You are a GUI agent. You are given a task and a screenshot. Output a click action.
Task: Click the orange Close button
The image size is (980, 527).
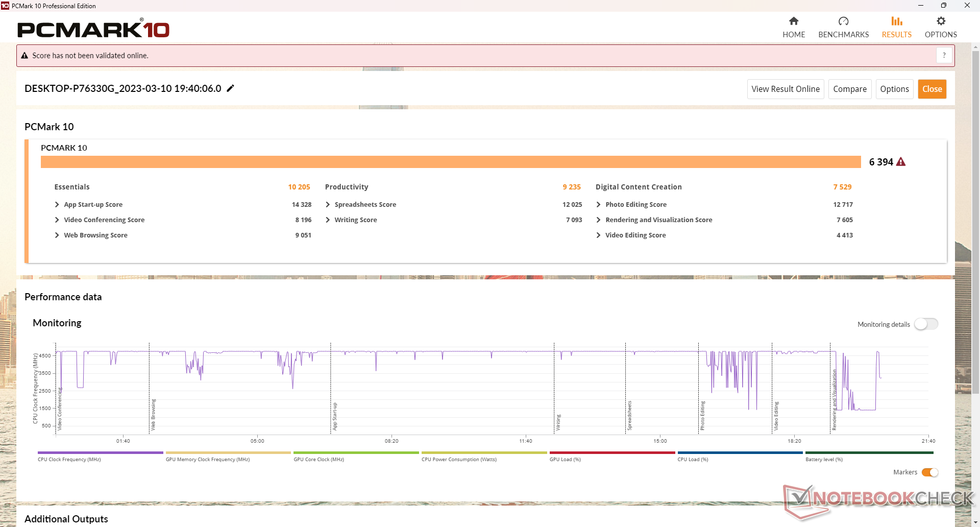(x=932, y=89)
